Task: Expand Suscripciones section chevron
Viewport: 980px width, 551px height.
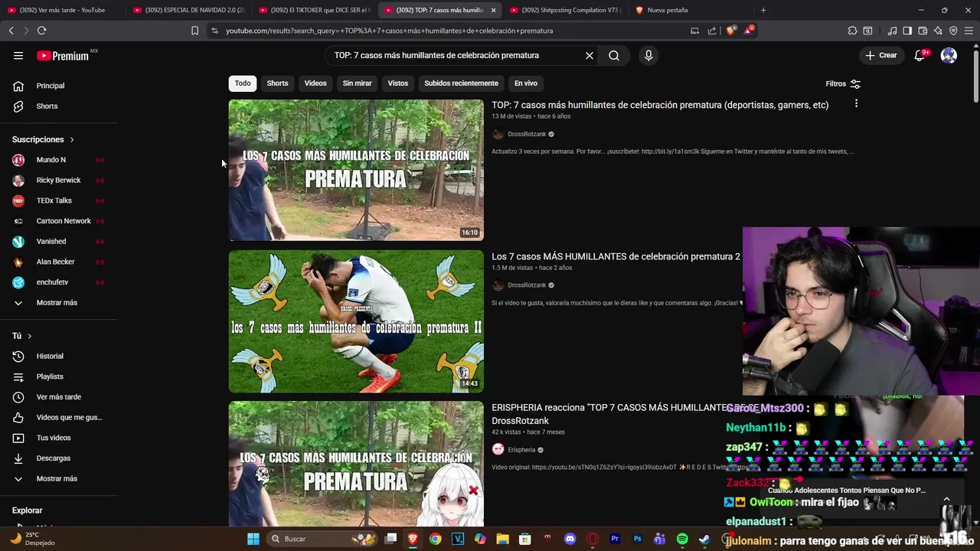Action: click(x=72, y=139)
